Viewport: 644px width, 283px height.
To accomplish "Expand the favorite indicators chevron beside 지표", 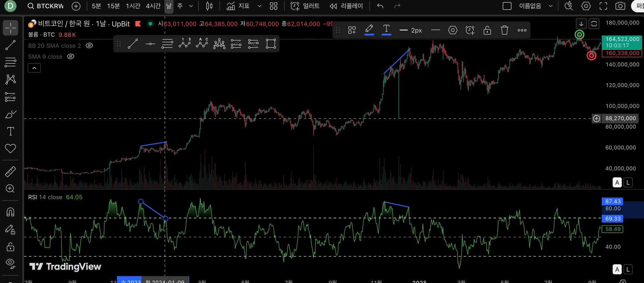I will 259,6.
